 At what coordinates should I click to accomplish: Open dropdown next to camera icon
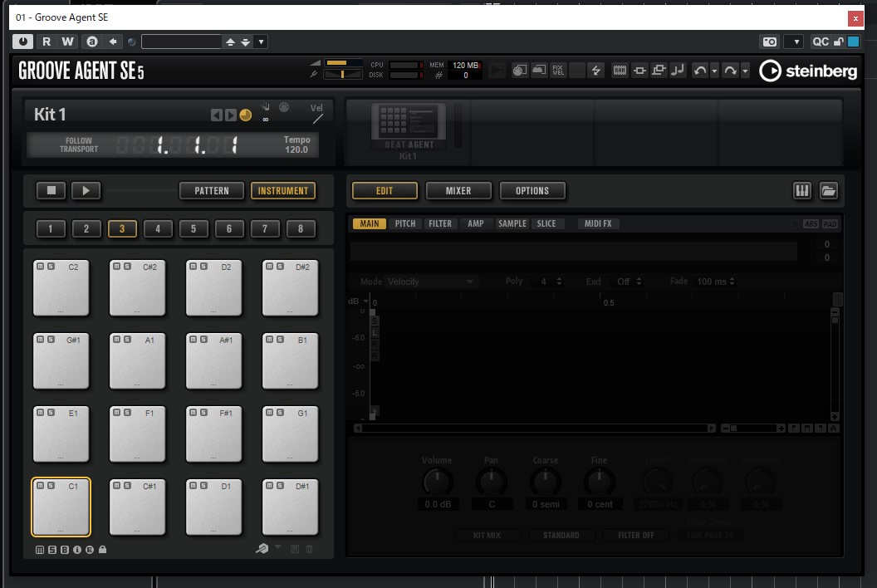pos(796,42)
